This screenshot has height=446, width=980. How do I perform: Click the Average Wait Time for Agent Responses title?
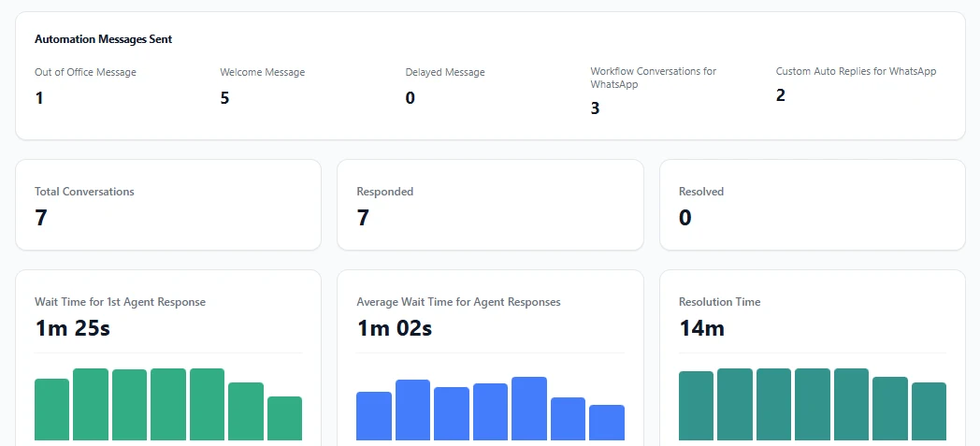(x=459, y=302)
